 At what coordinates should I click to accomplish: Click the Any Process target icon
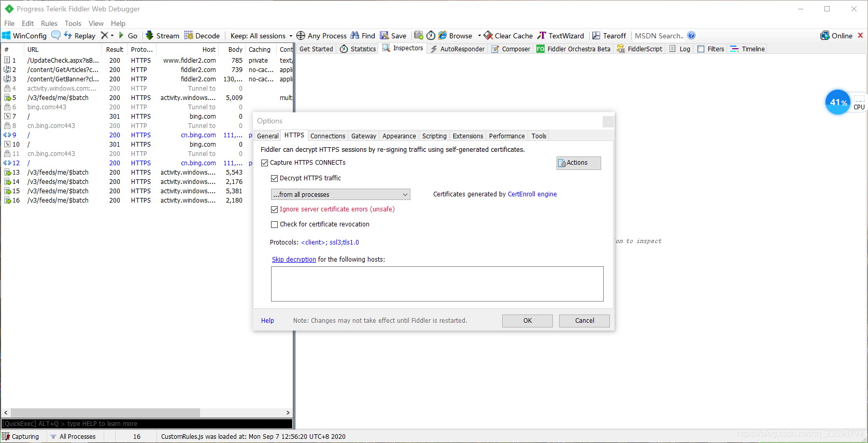pos(301,36)
